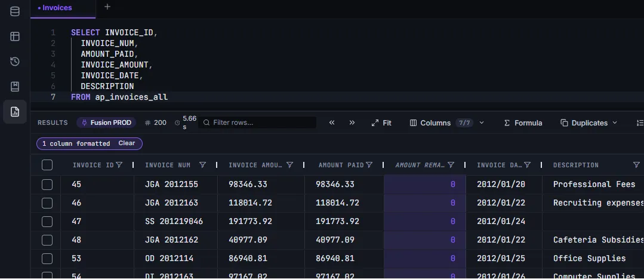Click cell SS 201219046

pos(174,222)
